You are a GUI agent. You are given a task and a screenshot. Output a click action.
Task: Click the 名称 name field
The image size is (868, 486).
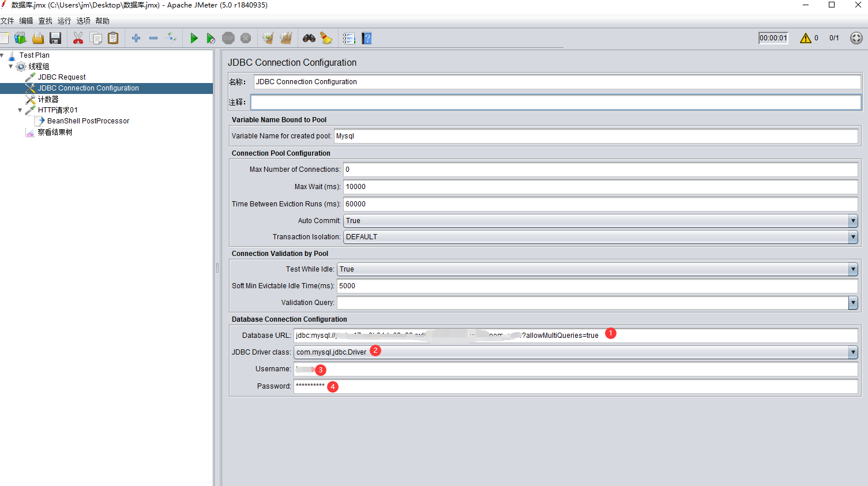point(557,82)
